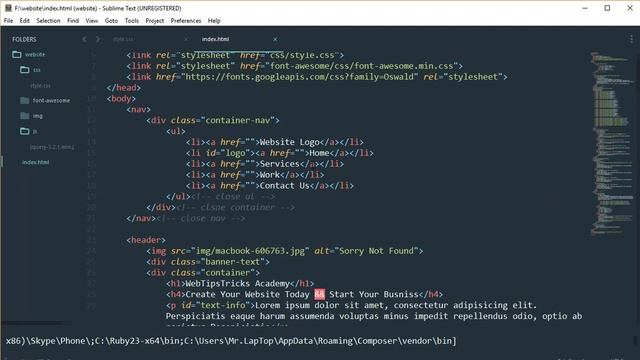Image resolution: width=640 pixels, height=360 pixels.
Task: Go to previous tab with left arrow
Action: pyautogui.click(x=84, y=39)
